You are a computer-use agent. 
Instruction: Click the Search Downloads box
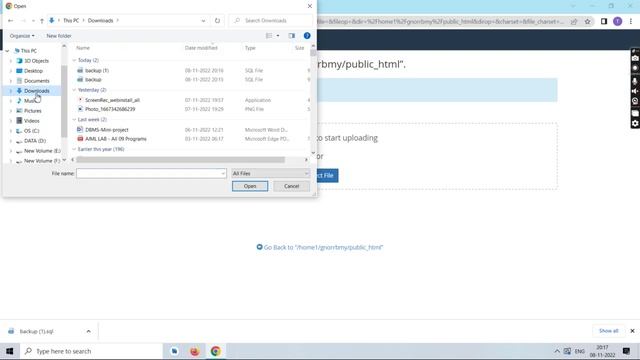click(x=271, y=20)
